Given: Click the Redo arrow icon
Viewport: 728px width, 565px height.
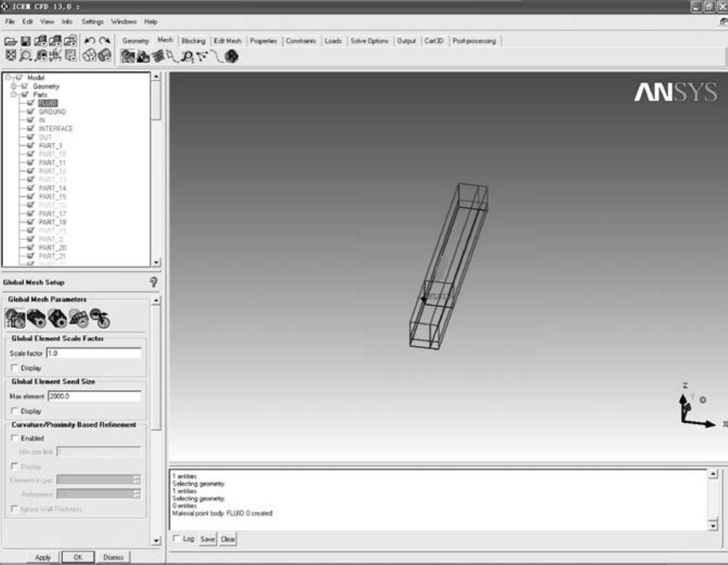Looking at the screenshot, I should tap(105, 41).
